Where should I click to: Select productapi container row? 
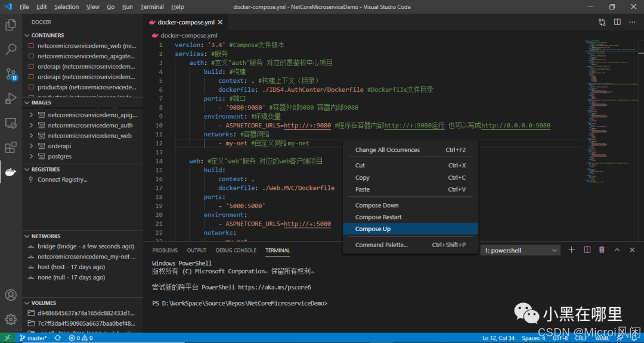[82, 88]
